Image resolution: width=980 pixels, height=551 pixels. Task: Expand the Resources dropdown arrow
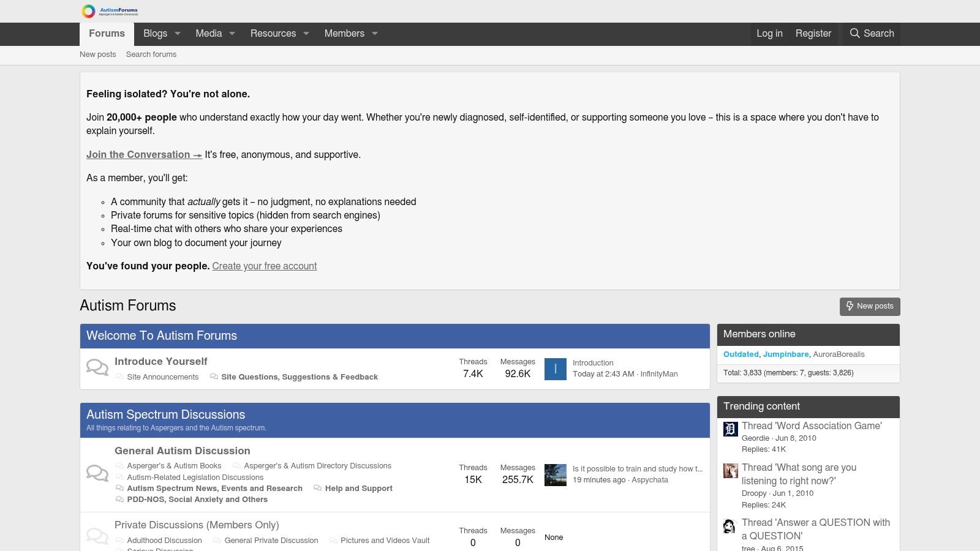click(x=306, y=34)
